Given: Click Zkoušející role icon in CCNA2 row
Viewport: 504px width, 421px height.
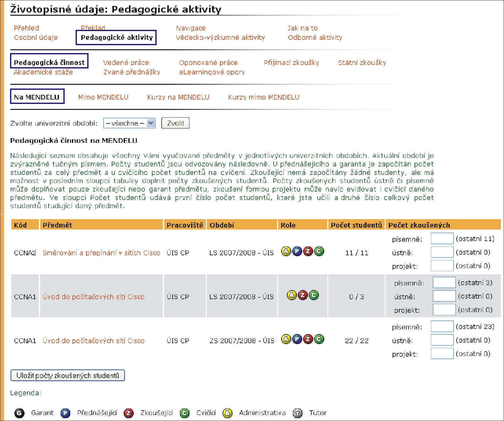Looking at the screenshot, I should tap(308, 251).
